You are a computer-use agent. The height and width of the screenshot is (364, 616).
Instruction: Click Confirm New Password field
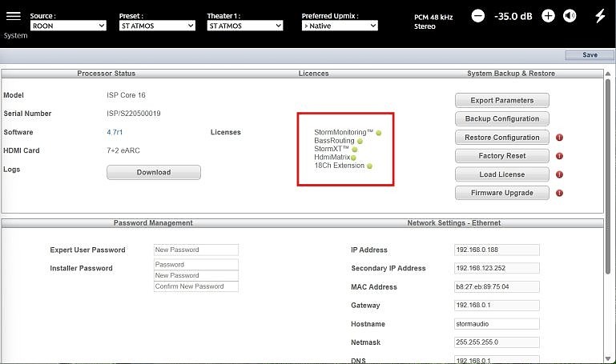pyautogui.click(x=196, y=286)
